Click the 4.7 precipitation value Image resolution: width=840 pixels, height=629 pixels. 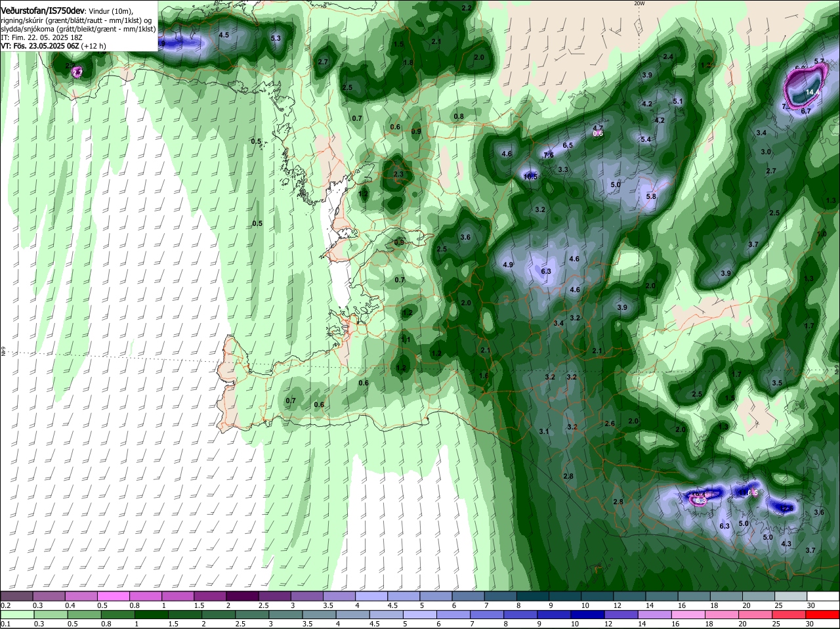click(598, 128)
